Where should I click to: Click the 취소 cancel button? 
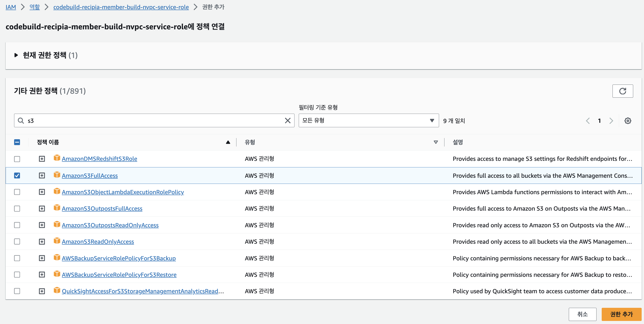click(x=582, y=314)
